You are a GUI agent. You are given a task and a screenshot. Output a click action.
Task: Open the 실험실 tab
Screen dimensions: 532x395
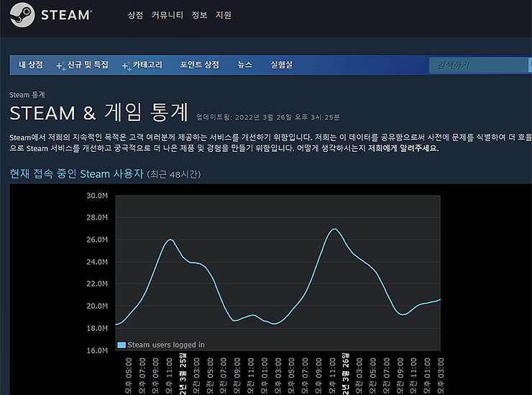tap(281, 65)
